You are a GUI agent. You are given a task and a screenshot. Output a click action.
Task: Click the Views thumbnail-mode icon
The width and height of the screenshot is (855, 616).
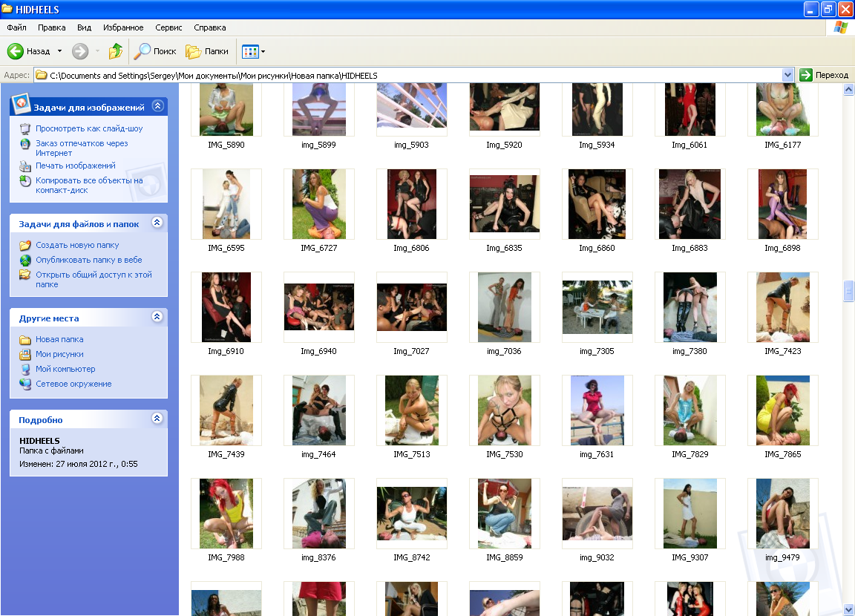pyautogui.click(x=250, y=52)
